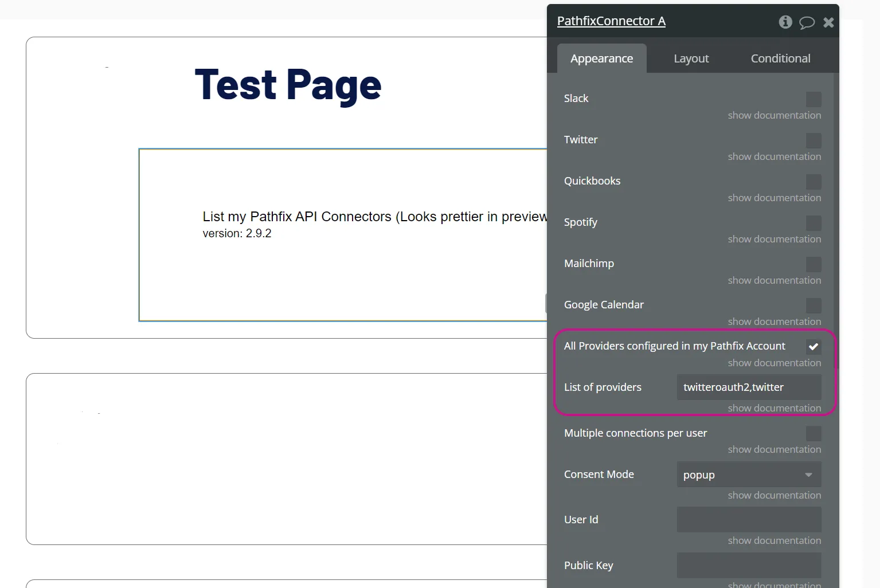This screenshot has width=880, height=588.
Task: Switch to the Layout tab
Action: click(x=691, y=58)
